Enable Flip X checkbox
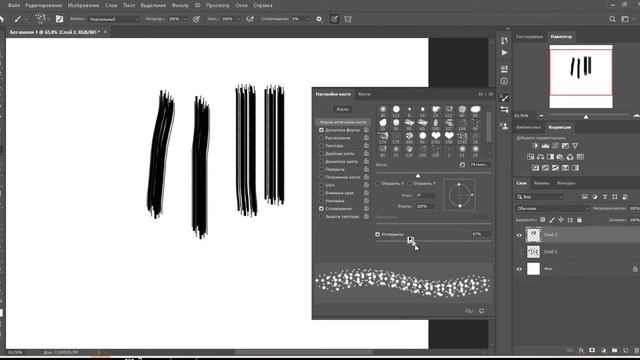 (378, 183)
